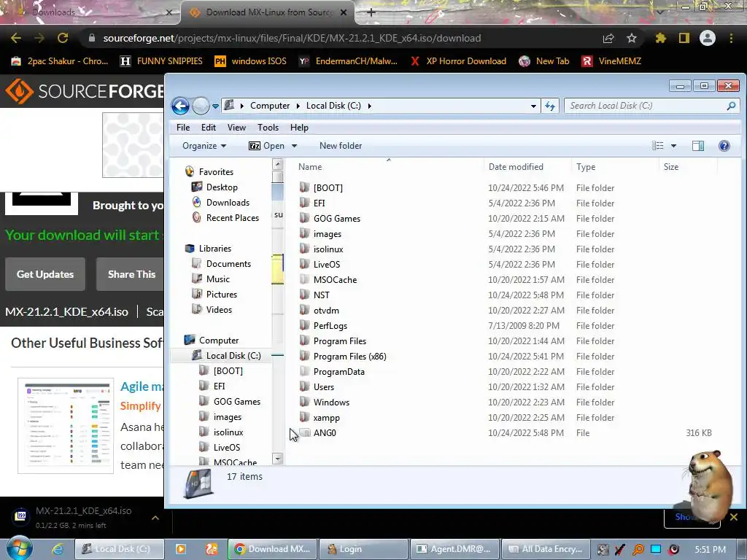Click Get Updates button on SourceForge
Image resolution: width=747 pixels, height=560 pixels.
tap(45, 274)
